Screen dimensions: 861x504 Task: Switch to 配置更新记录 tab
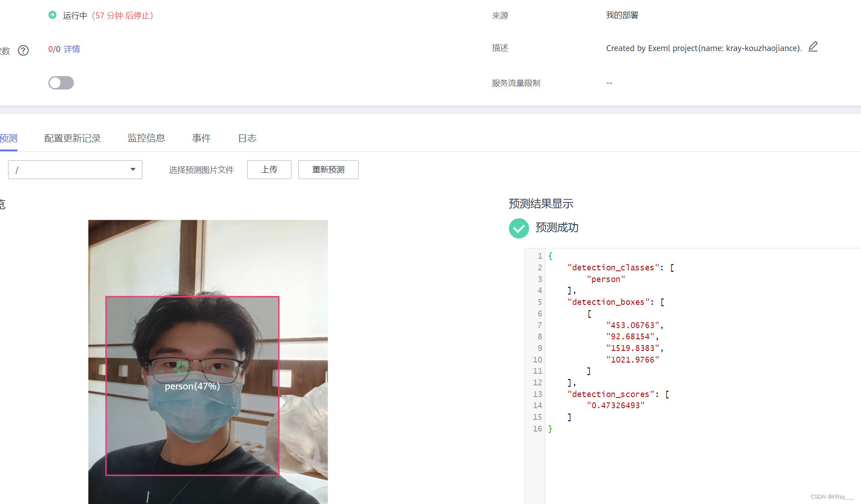[73, 138]
